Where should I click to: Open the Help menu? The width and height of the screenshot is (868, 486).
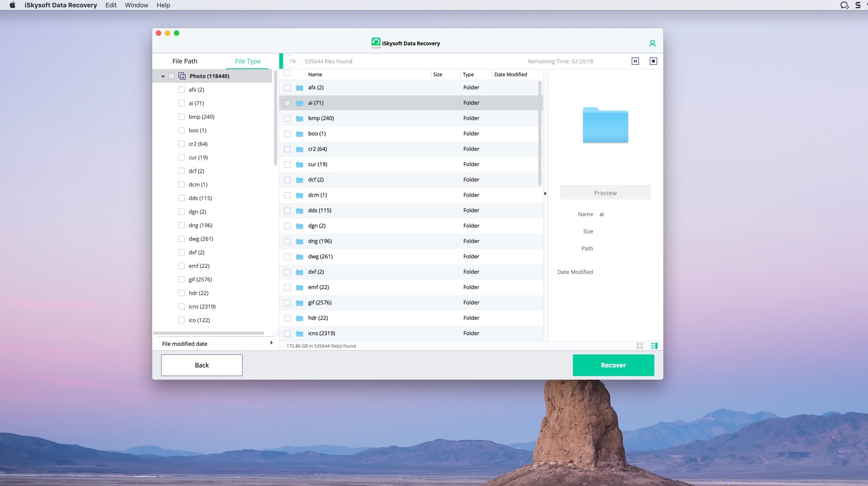[x=163, y=5]
